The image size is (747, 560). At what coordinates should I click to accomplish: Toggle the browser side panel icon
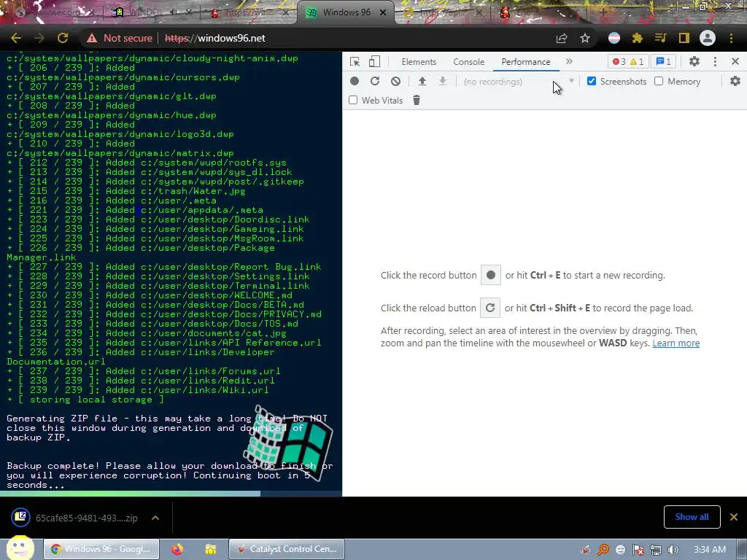pos(684,38)
